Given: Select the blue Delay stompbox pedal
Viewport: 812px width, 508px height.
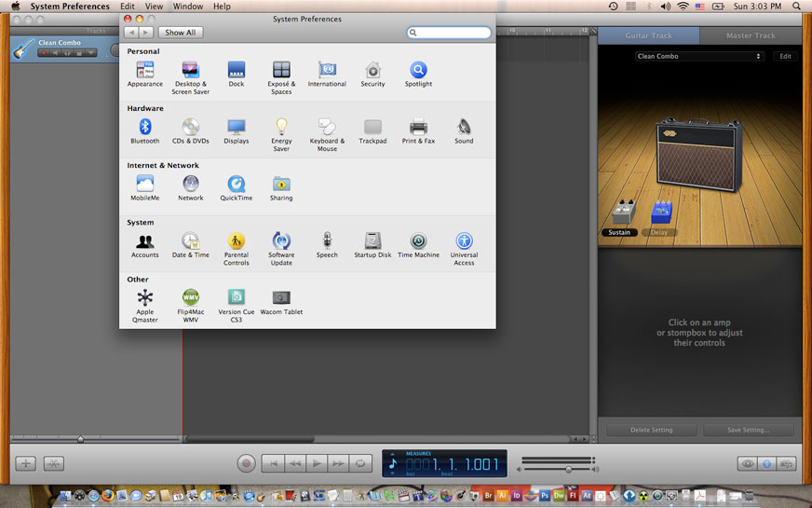Looking at the screenshot, I should tap(661, 213).
